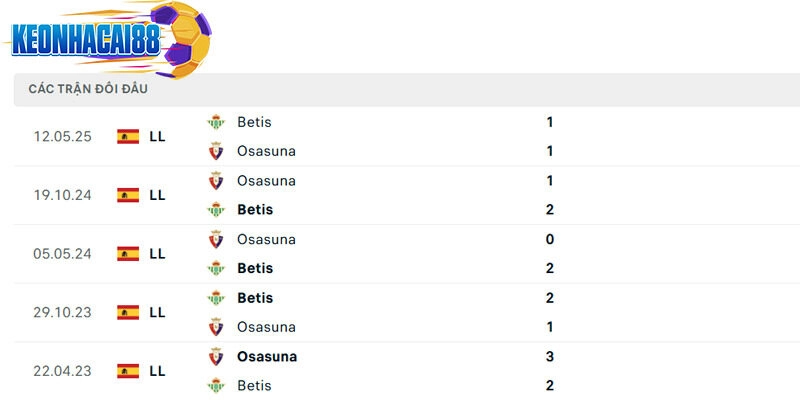Click the Betis crest in the 12.05.25 match

(216, 122)
